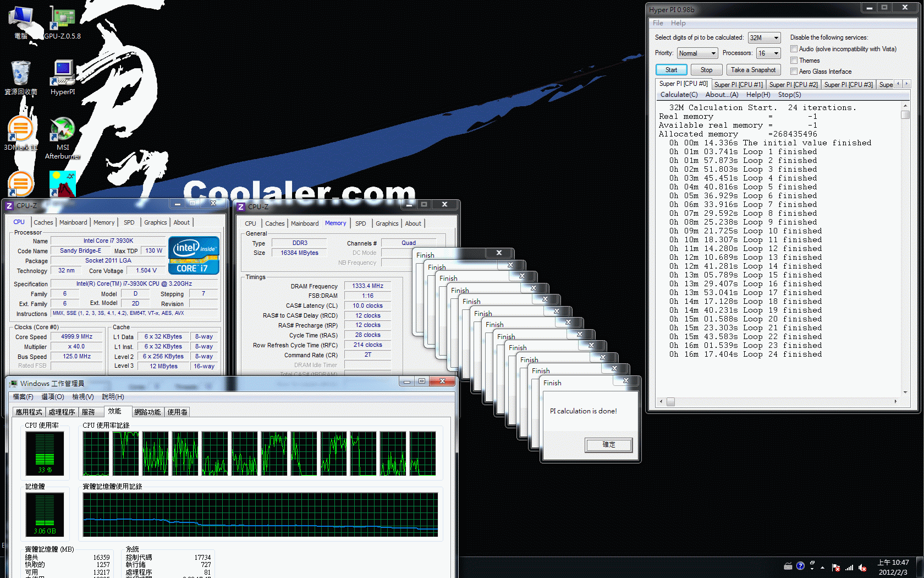Click Take a Snapshot button
This screenshot has width=924, height=578.
tap(753, 70)
